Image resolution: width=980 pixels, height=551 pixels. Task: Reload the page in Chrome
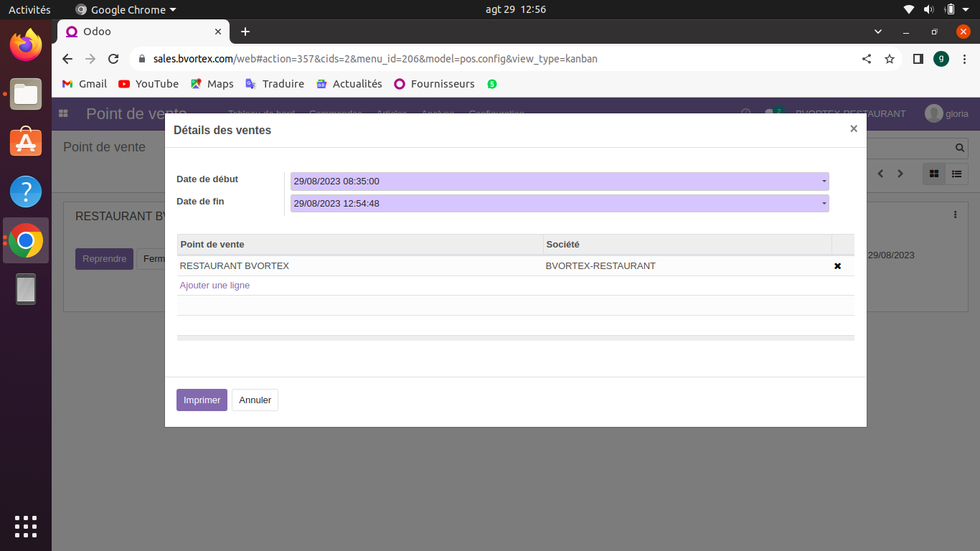pyautogui.click(x=113, y=59)
